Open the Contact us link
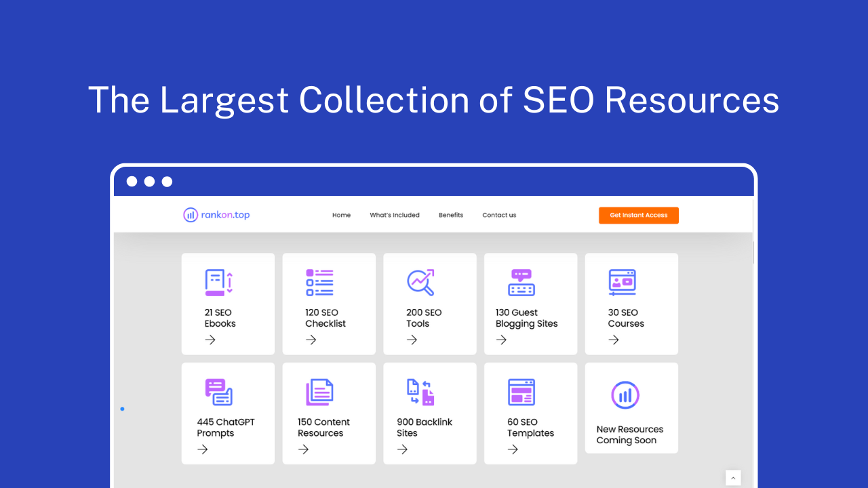Screen dimensions: 868x488 [x=499, y=215]
